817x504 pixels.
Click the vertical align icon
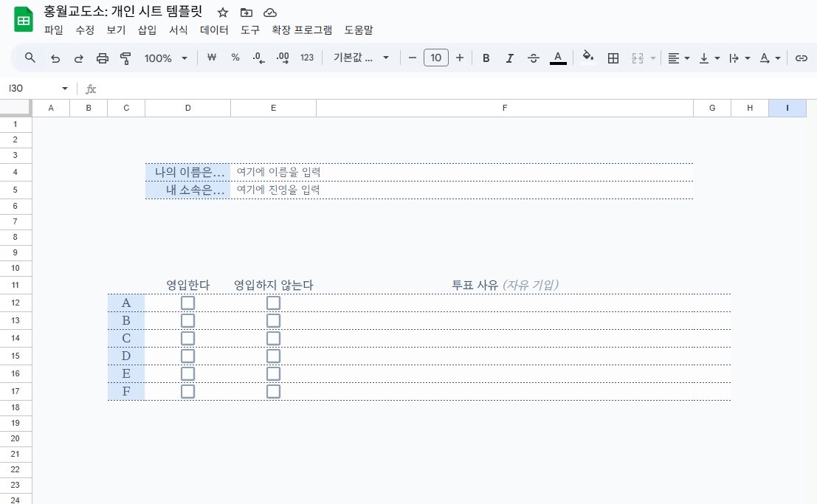coord(704,58)
